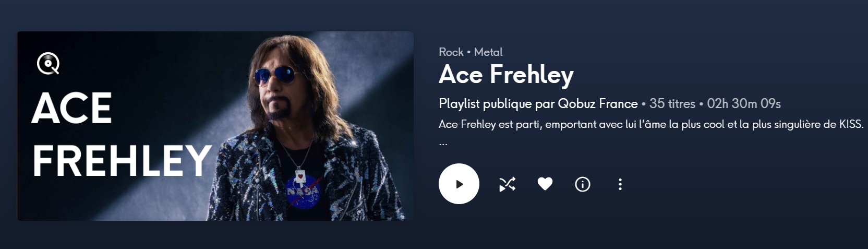
Task: Click the FREHLEY text on the cover
Action: click(122, 161)
